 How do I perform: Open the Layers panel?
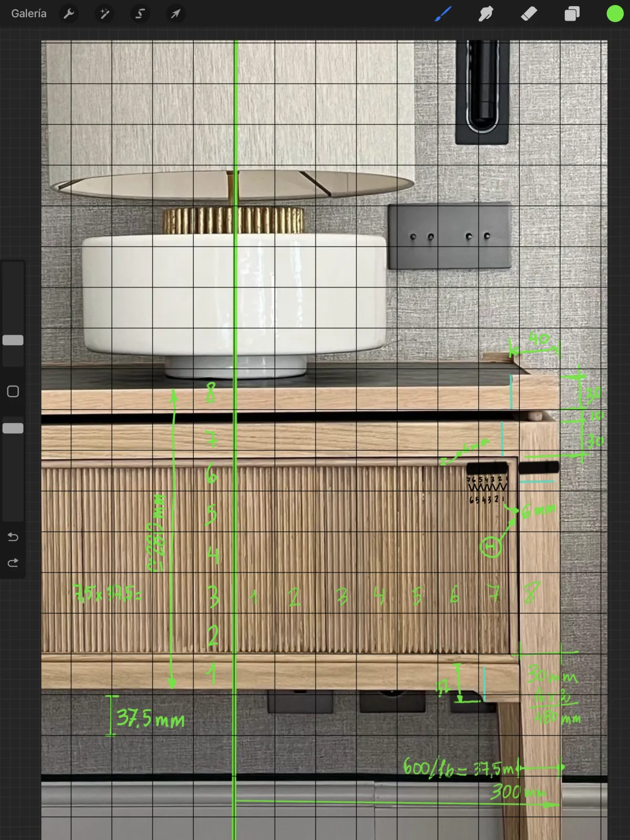572,14
